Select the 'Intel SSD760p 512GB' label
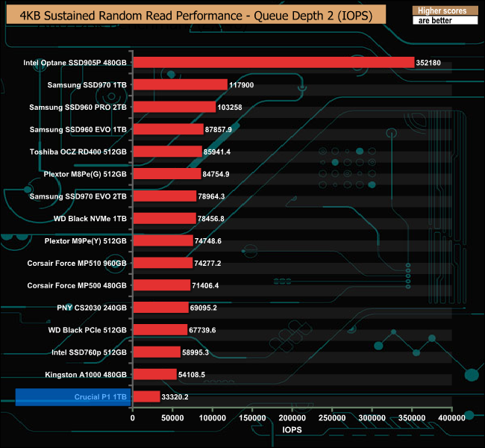Screen dimensions: 485x448 pyautogui.click(x=89, y=352)
